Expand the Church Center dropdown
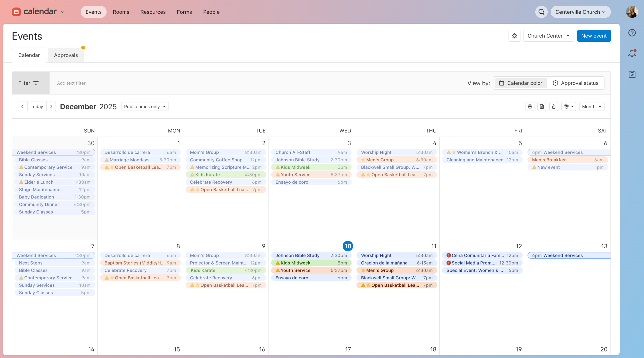This screenshot has height=358, width=644. click(x=548, y=36)
